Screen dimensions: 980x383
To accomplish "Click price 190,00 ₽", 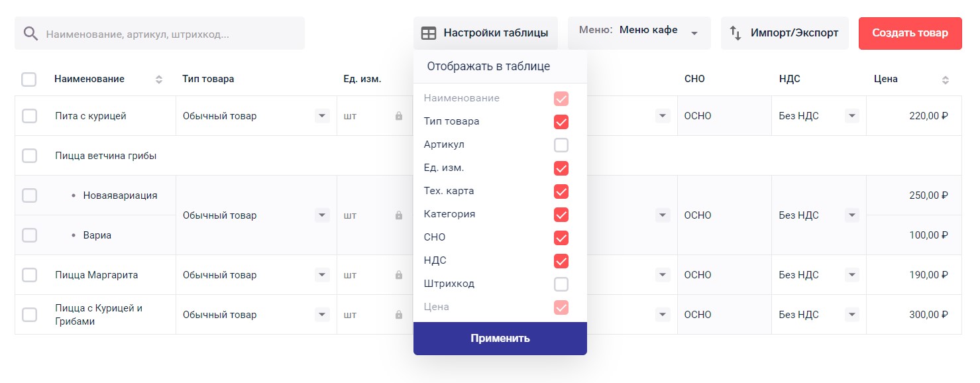I will tap(929, 275).
